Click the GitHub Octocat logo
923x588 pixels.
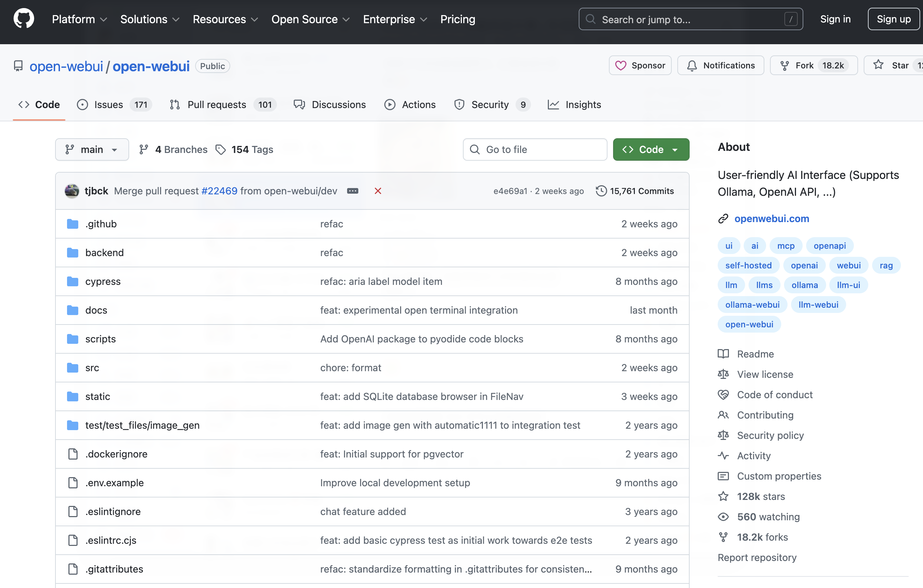tap(24, 19)
